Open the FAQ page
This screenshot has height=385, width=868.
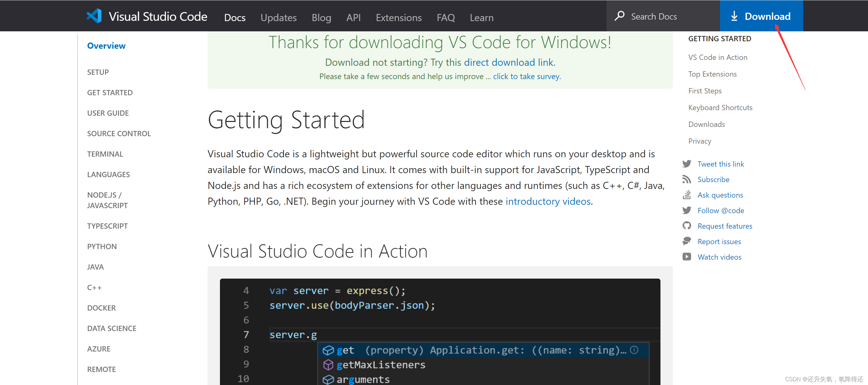[446, 17]
